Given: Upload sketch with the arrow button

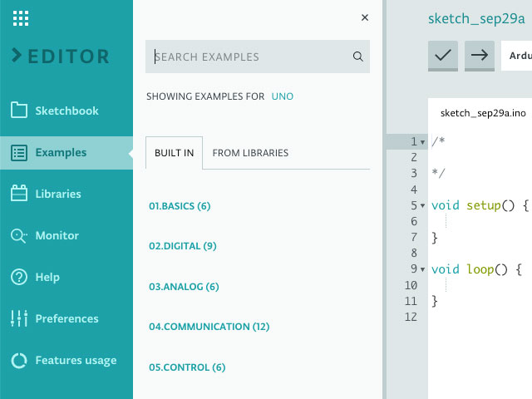Looking at the screenshot, I should pos(480,56).
